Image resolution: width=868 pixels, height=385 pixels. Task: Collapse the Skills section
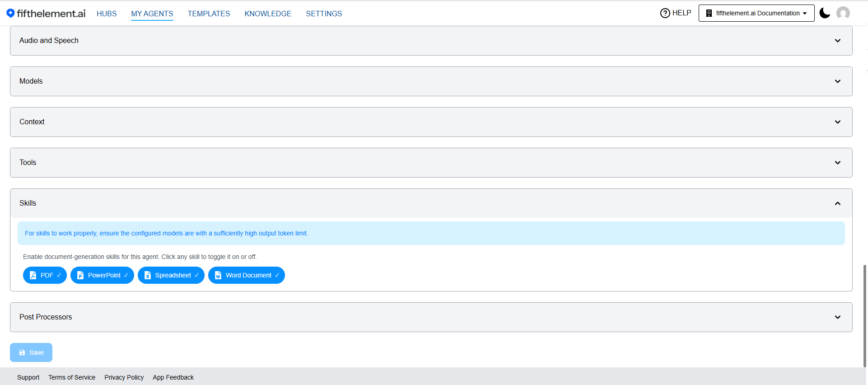[x=431, y=203]
